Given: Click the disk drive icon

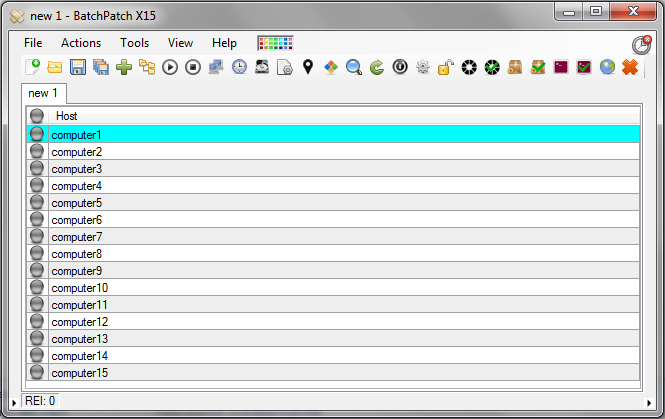Looking at the screenshot, I should (x=262, y=67).
